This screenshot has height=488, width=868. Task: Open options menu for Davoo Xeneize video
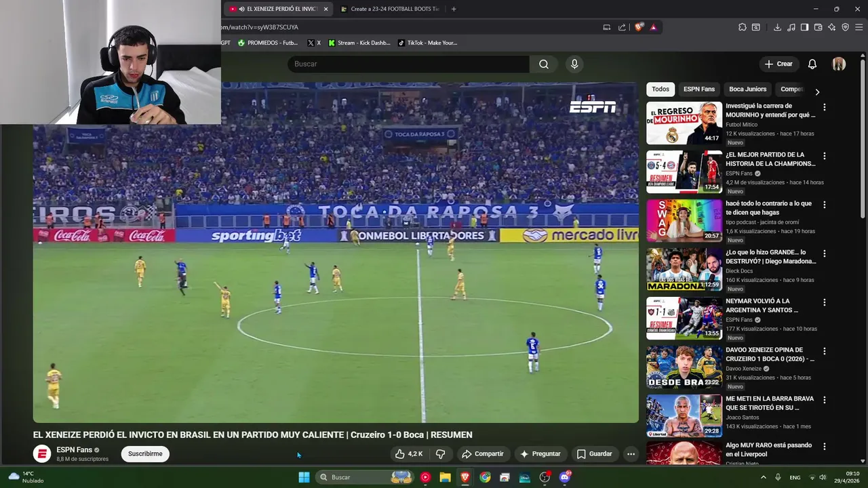(x=825, y=351)
